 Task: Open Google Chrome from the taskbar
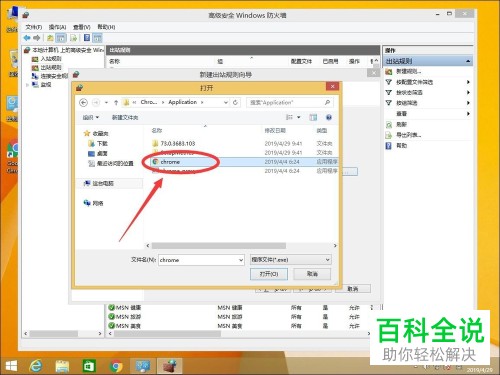tap(116, 366)
